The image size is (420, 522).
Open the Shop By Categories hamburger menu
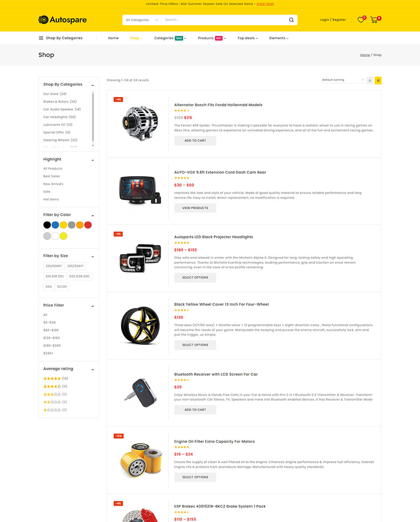click(x=60, y=38)
